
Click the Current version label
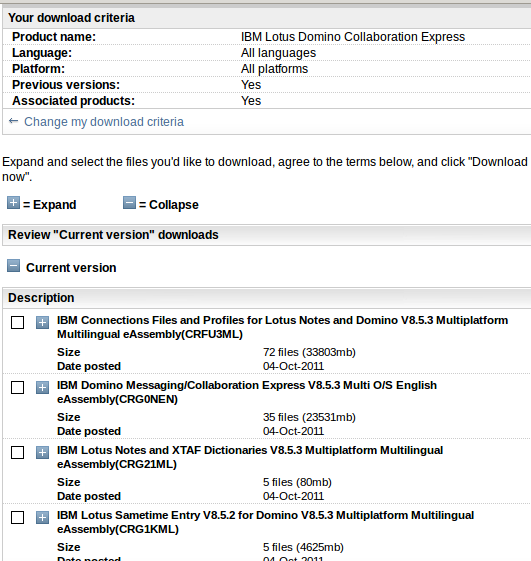(71, 268)
